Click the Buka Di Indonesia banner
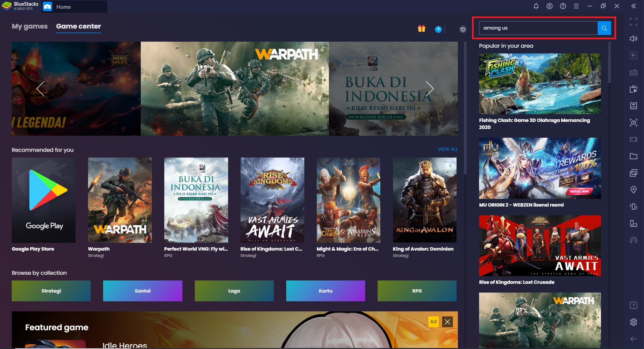The height and width of the screenshot is (349, 644). click(393, 89)
